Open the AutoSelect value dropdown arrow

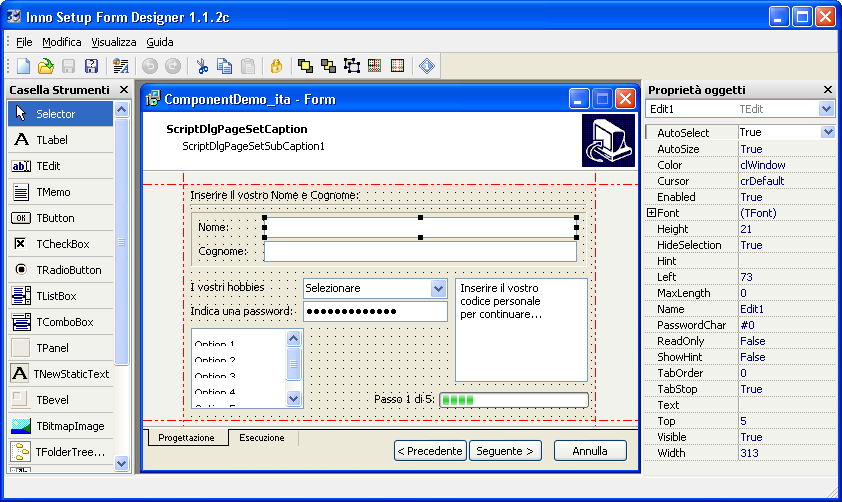coord(828,132)
